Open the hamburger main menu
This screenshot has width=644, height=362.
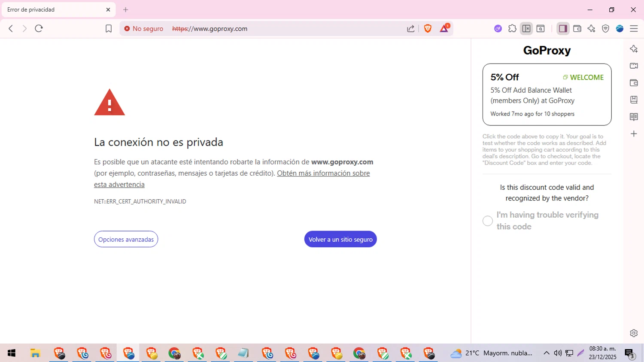point(634,29)
